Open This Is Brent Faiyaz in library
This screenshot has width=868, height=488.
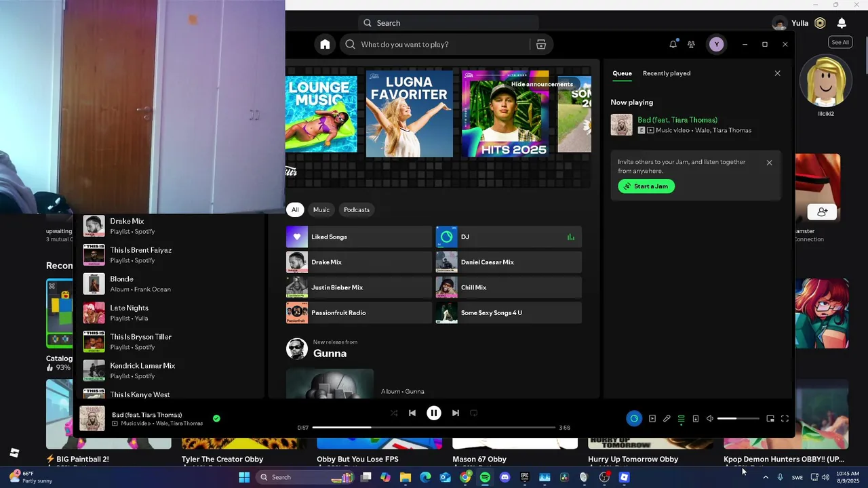pos(170,255)
